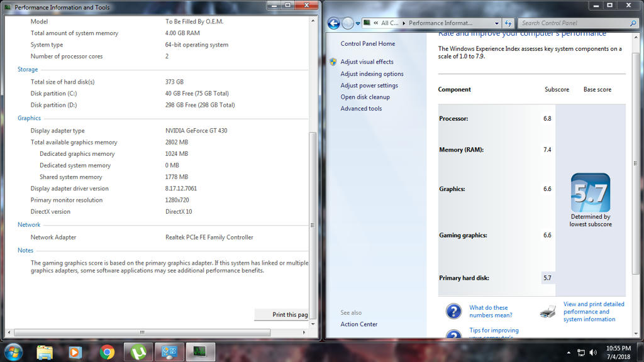Click the left window's horizontal scrollbar thumb
Image resolution: width=644 pixels, height=362 pixels.
(142, 332)
